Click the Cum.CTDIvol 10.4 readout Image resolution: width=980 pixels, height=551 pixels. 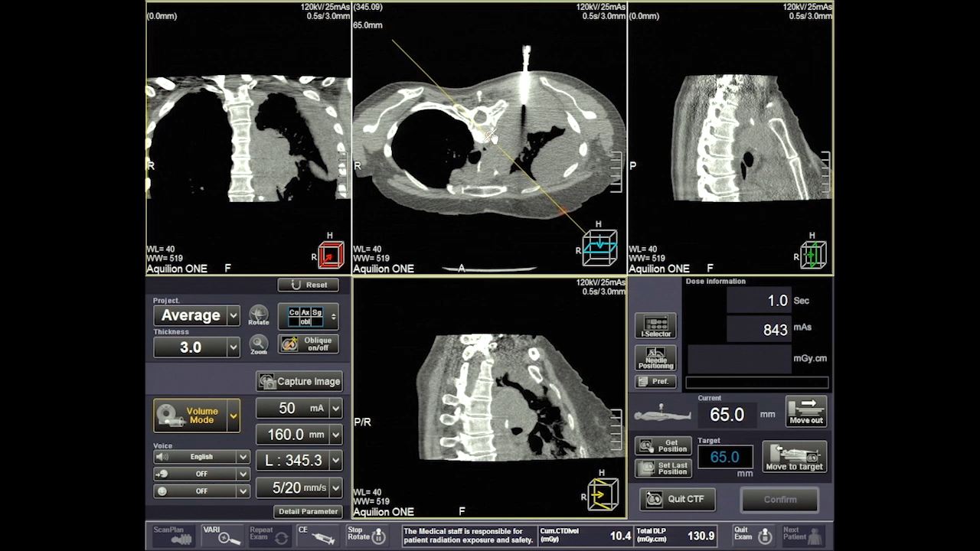tap(586, 536)
